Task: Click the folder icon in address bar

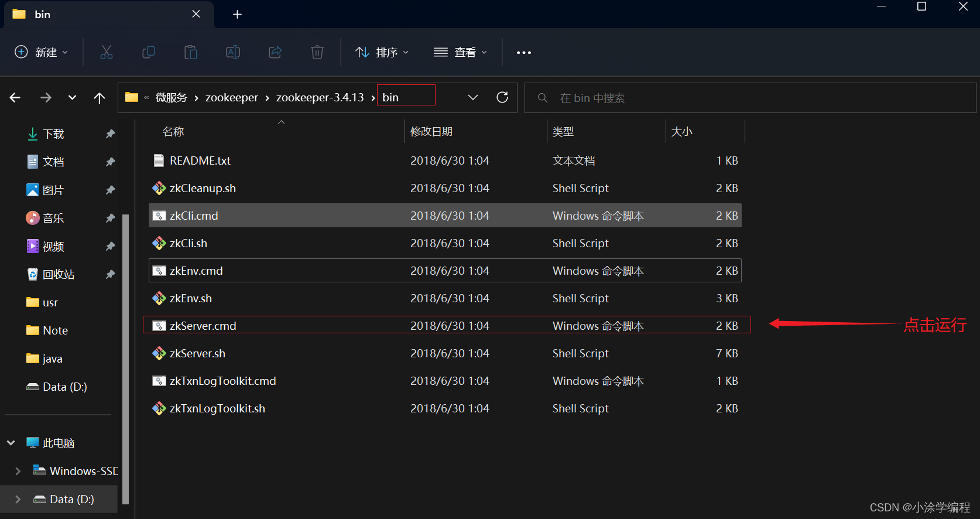Action: click(x=132, y=97)
